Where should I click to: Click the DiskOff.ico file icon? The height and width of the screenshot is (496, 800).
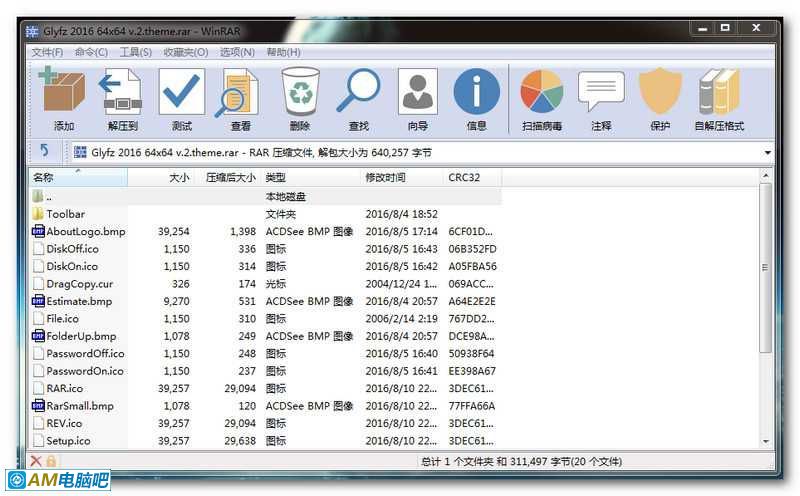click(38, 249)
